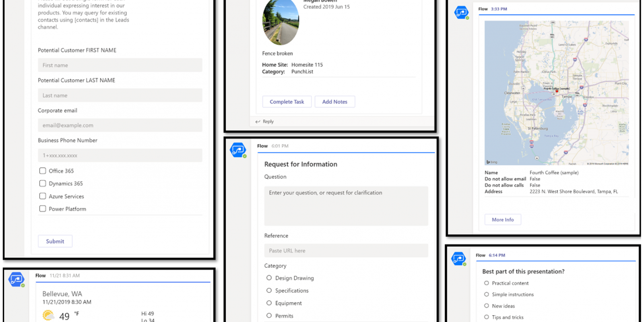Click the Flow bot avatar beside the map card
The width and height of the screenshot is (644, 322).
461,12
